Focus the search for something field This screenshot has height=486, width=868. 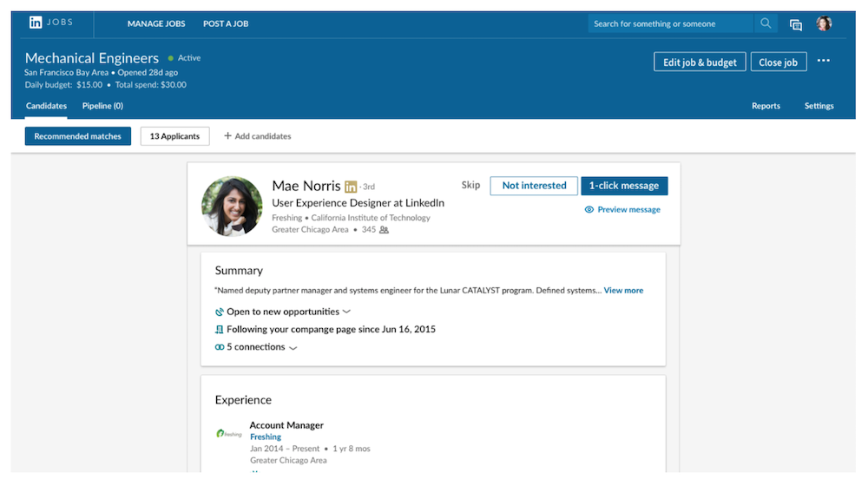point(670,23)
